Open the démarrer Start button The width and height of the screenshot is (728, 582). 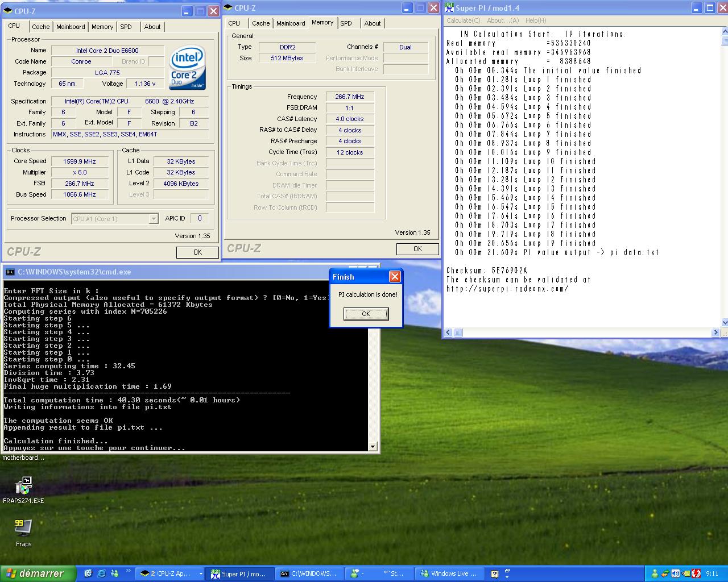click(x=38, y=573)
